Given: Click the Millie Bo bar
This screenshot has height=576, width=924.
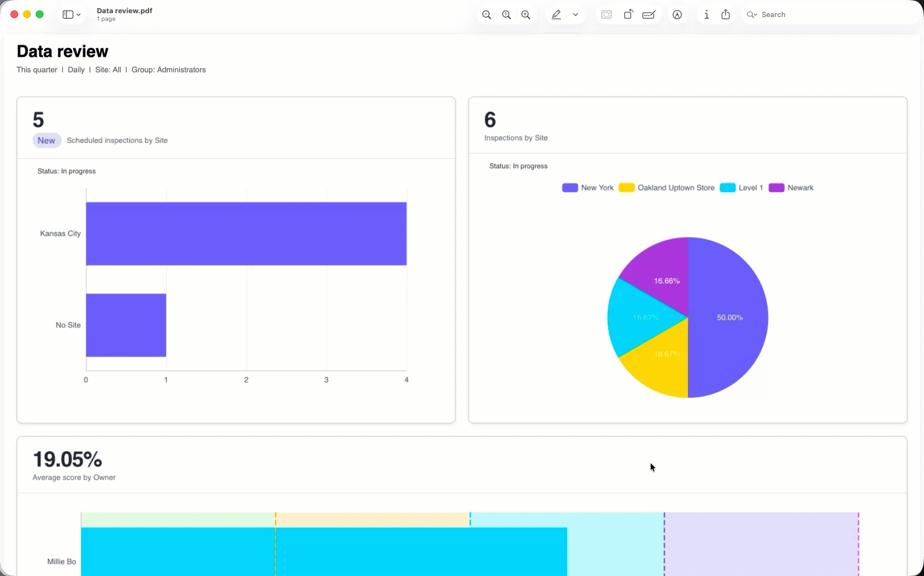Looking at the screenshot, I should point(324,552).
